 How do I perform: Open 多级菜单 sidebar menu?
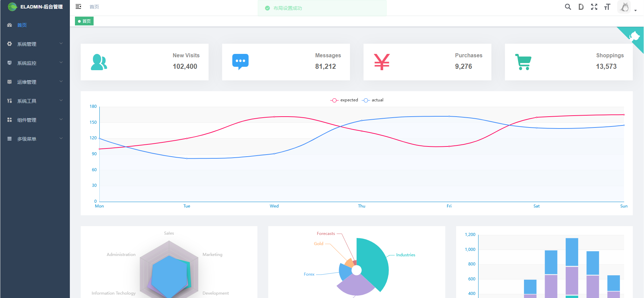(x=35, y=139)
